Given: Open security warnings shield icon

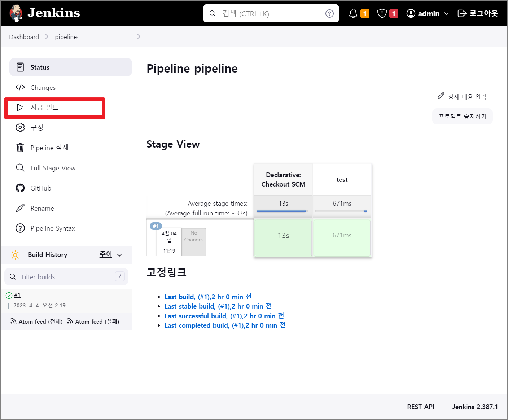Looking at the screenshot, I should 382,13.
